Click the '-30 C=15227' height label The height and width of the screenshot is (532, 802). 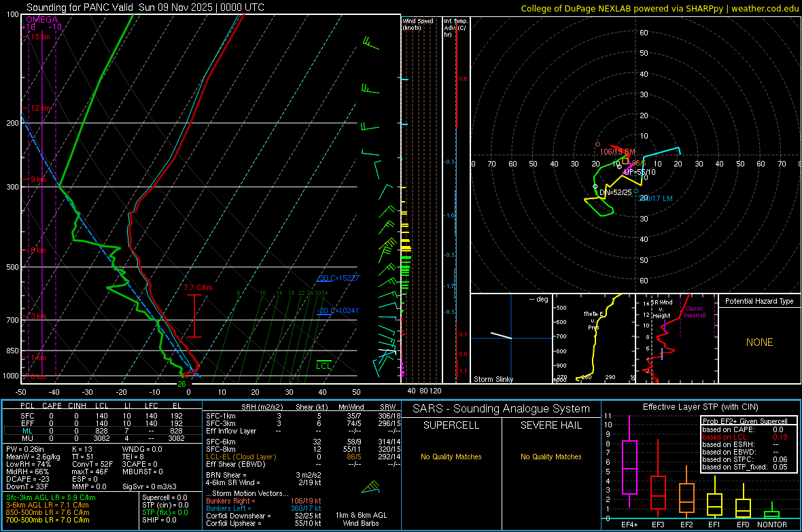point(339,279)
